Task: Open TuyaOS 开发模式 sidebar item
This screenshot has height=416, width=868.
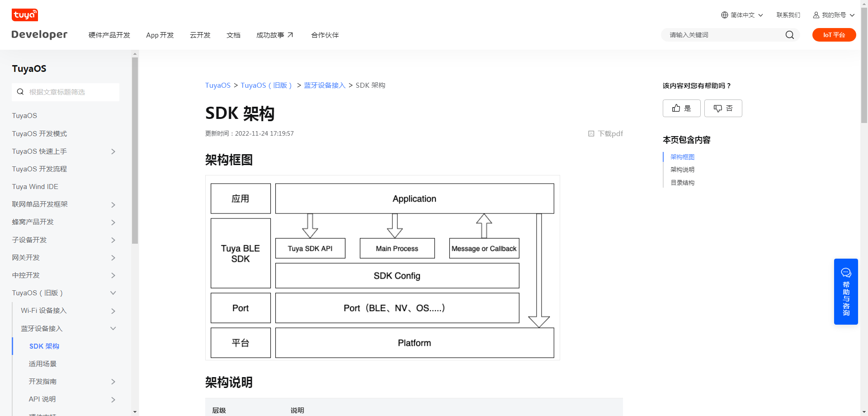Action: click(39, 134)
